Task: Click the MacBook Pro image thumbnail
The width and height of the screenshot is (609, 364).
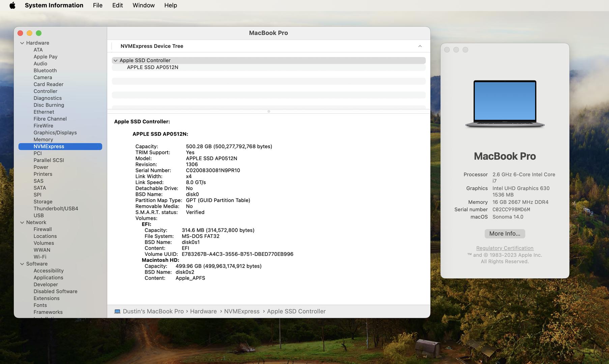Action: tap(504, 104)
